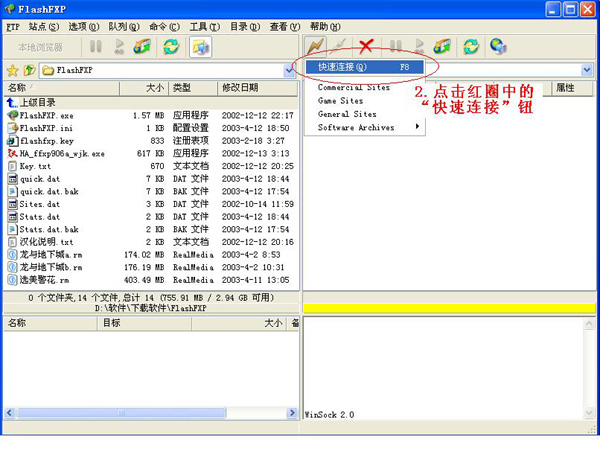Screen dimensions: 600x457
Task: Go to parent folder 上级目录
Action: (36, 102)
